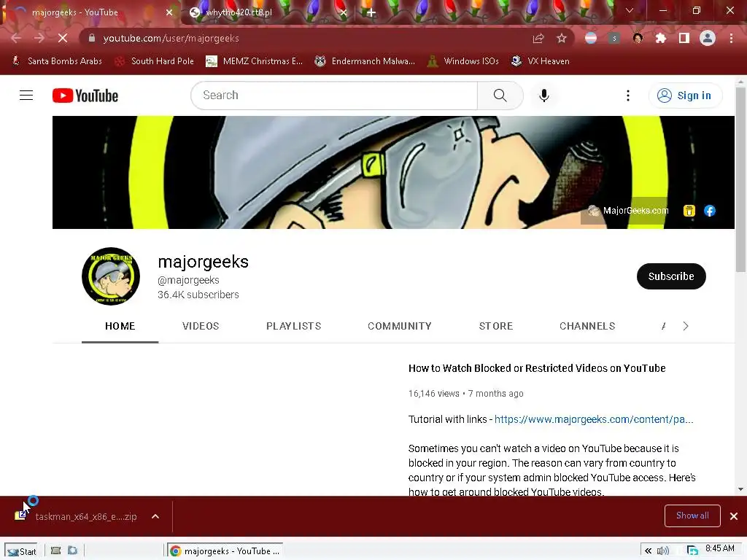Image resolution: width=747 pixels, height=560 pixels.
Task: Open Endermanch Malware bookmark
Action: 365,61
